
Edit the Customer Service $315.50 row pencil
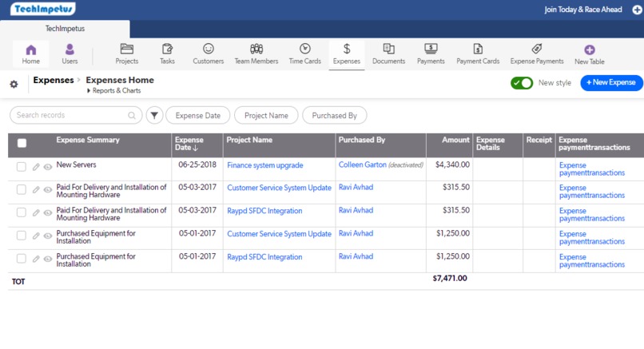pos(36,190)
